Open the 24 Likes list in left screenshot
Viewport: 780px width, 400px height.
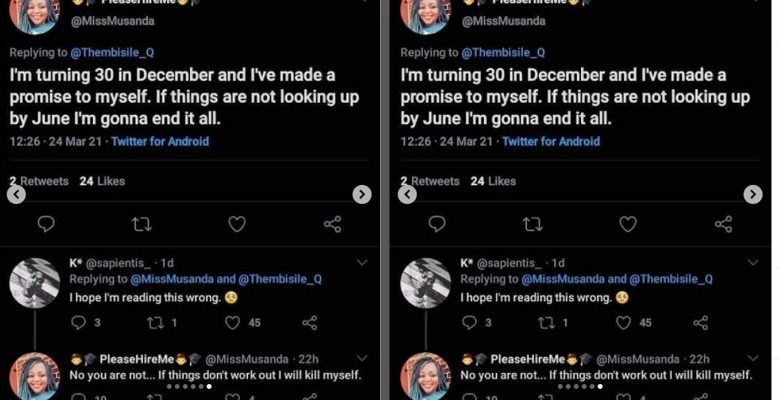click(102, 181)
